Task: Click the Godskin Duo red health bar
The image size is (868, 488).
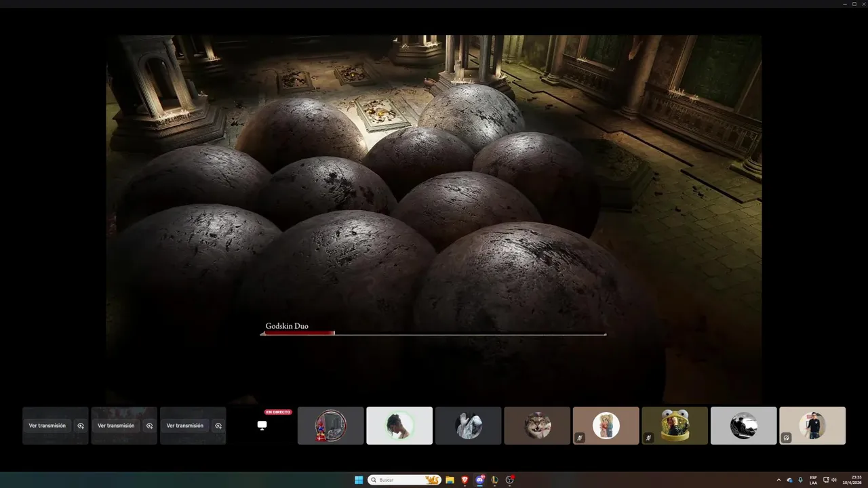Action: tap(298, 333)
